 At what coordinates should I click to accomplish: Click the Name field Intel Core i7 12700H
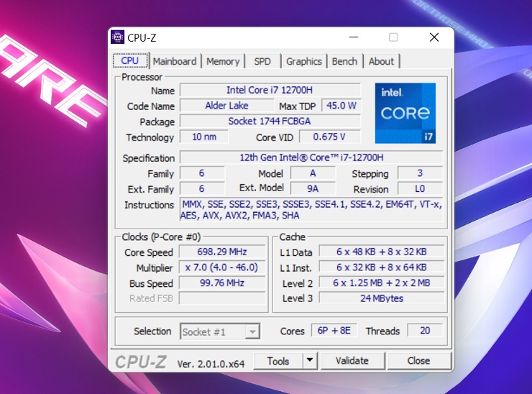pyautogui.click(x=270, y=91)
